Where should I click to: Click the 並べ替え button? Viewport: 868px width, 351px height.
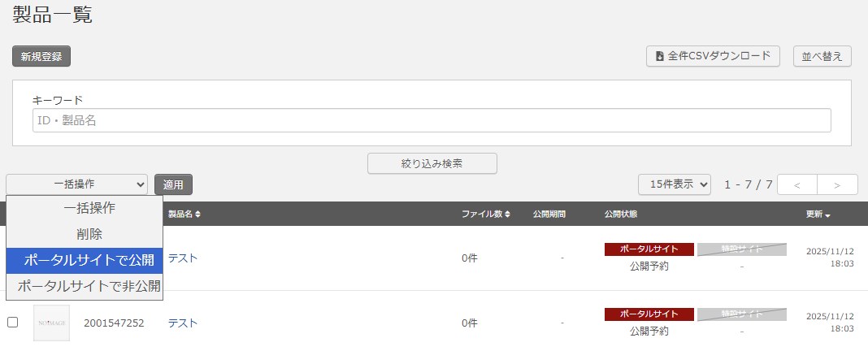tap(822, 56)
